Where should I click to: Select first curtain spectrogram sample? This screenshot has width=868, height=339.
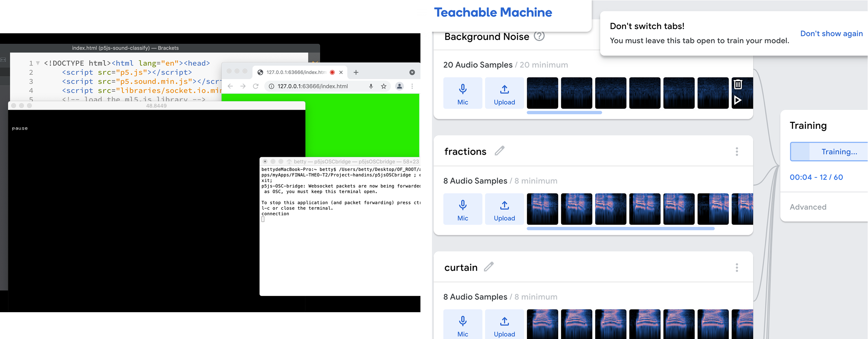pyautogui.click(x=542, y=324)
